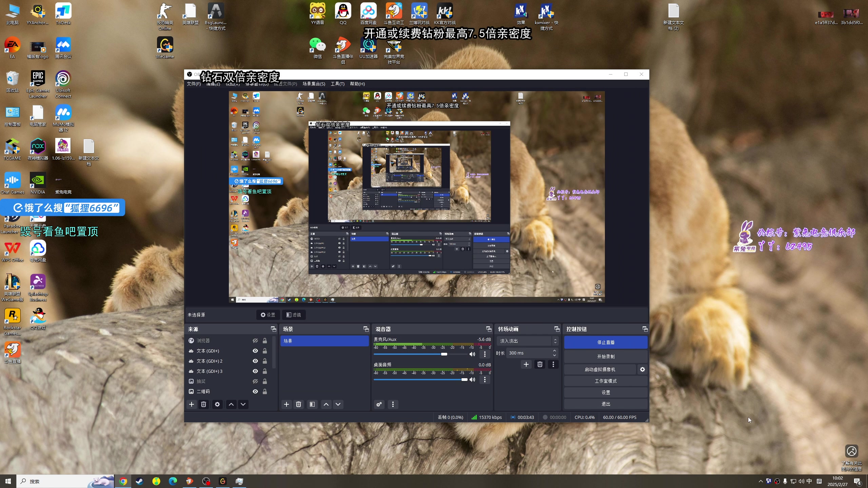Open 麦克风/Aux three-dot options menu

point(485,354)
